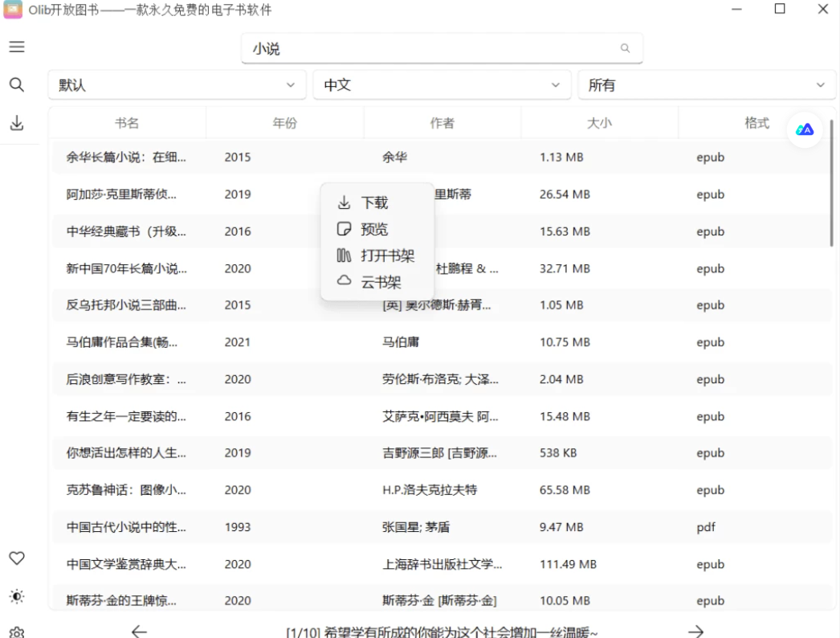Viewport: 840px width, 638px height.
Task: Toggle light/dark theme brightness icon
Action: point(17,596)
